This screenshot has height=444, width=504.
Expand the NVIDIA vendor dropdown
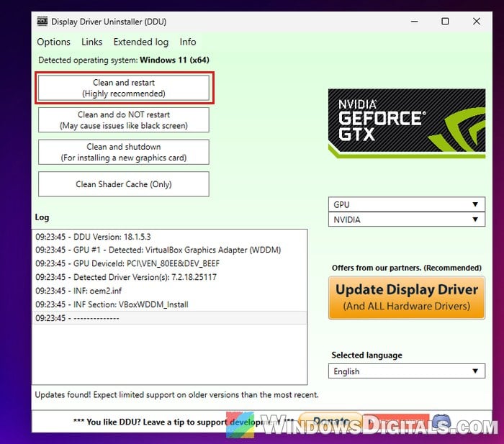407,219
